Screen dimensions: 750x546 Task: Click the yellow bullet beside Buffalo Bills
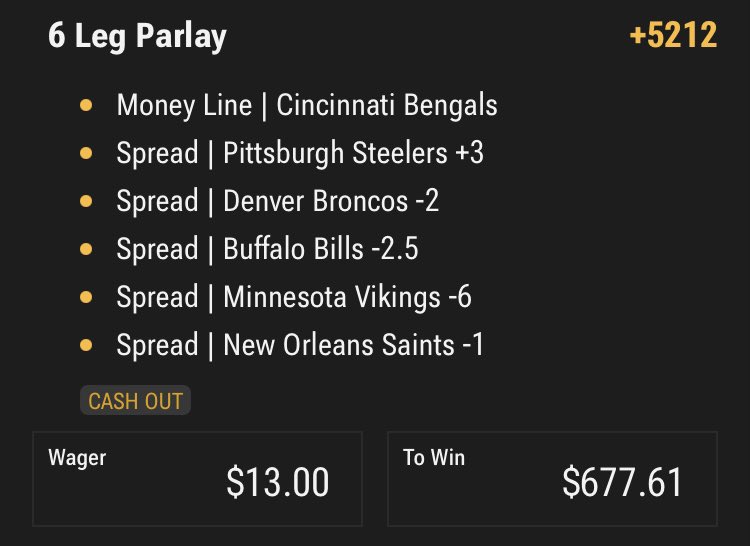point(86,249)
